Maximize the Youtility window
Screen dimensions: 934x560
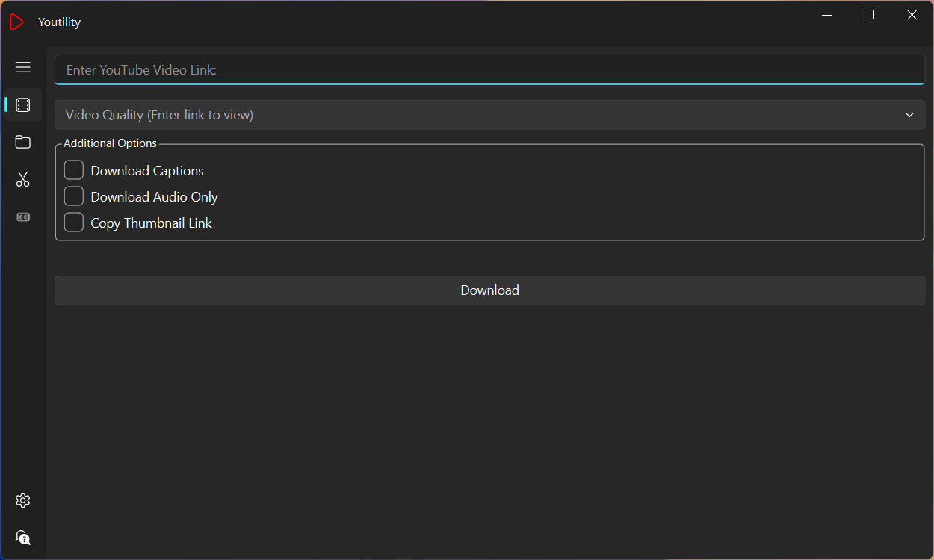point(869,15)
